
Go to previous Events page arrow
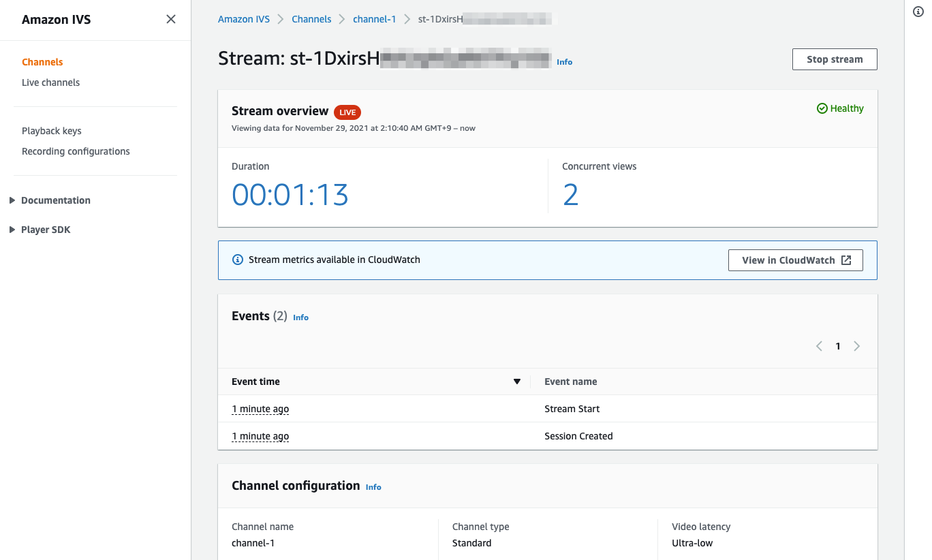pos(819,346)
